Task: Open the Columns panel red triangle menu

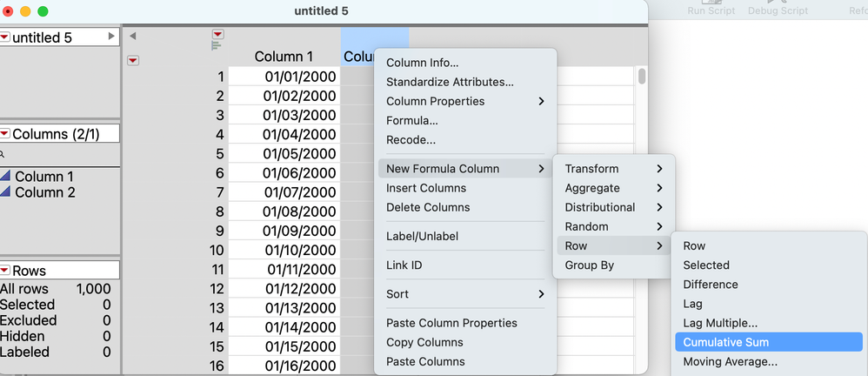Action: tap(5, 133)
